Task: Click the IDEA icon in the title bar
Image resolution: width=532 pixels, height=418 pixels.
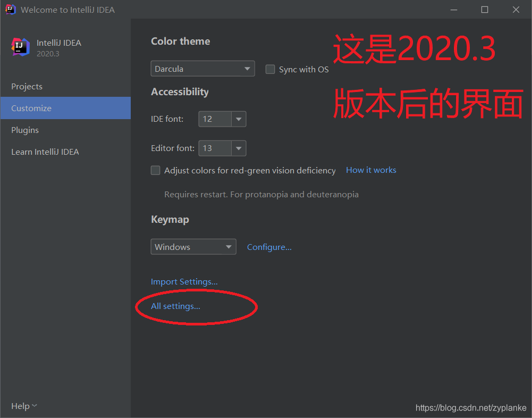Action: point(10,9)
